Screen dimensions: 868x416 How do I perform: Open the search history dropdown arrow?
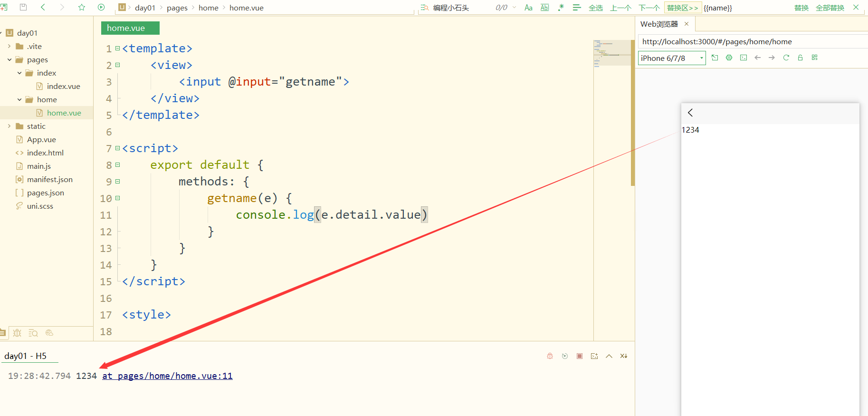click(x=515, y=8)
